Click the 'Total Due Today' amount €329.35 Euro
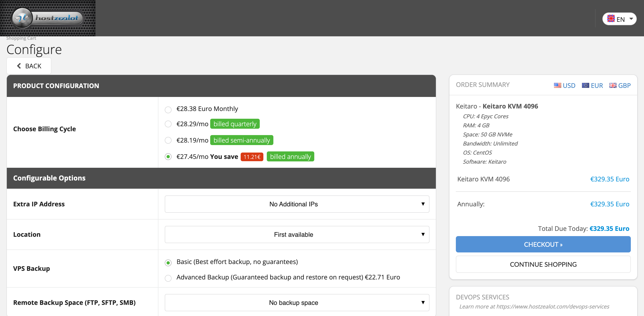The width and height of the screenshot is (644, 316). (x=609, y=229)
